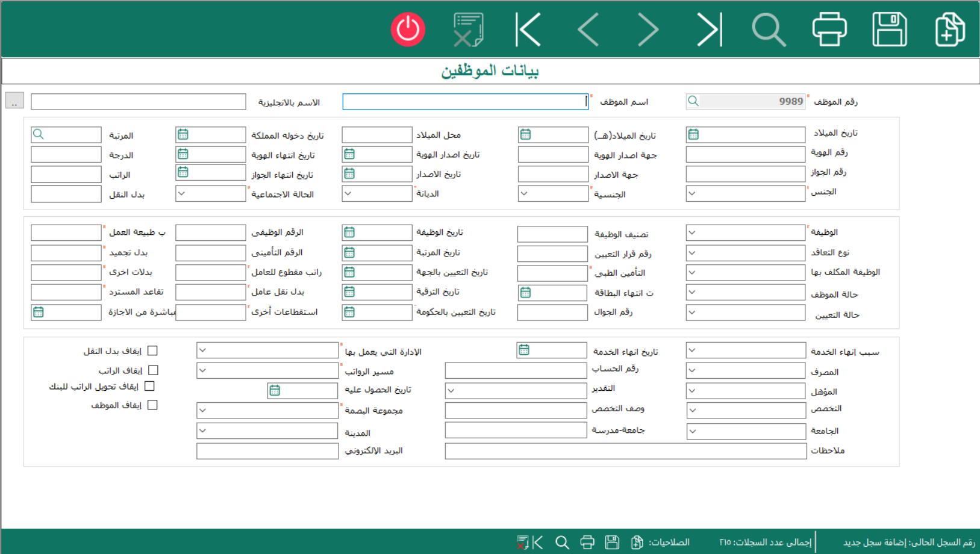Click the delete record icon in top toolbar
This screenshot has width=980, height=554.
coord(468,30)
